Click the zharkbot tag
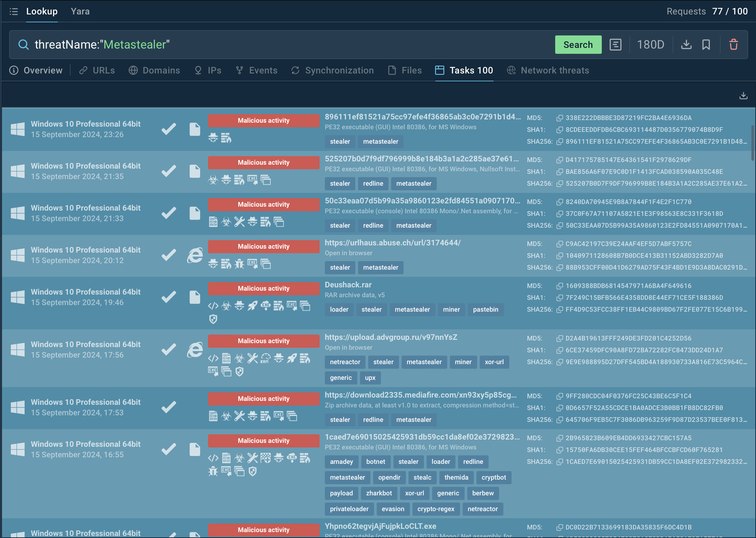The height and width of the screenshot is (538, 756). click(x=379, y=493)
